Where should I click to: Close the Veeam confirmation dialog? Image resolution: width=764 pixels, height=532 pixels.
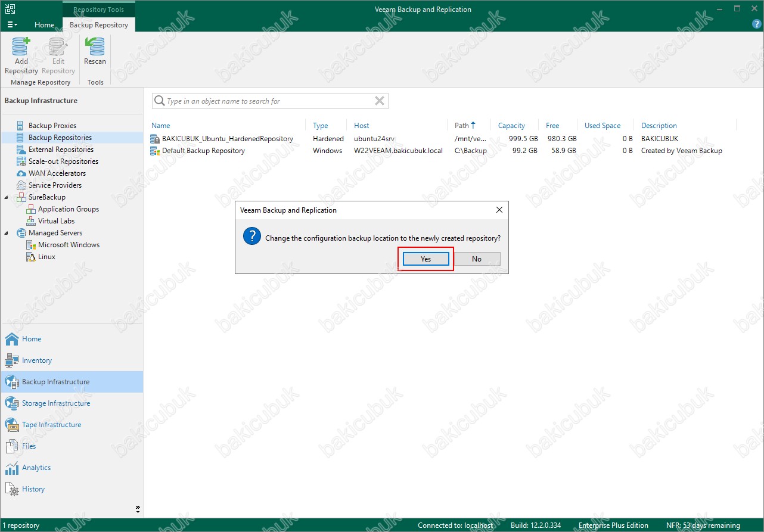click(x=499, y=210)
